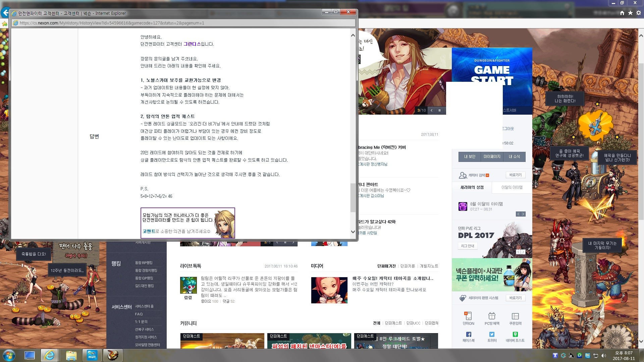This screenshot has width=644, height=362.
Task: Open Internet Explorer from the taskbar
Action: tap(50, 355)
